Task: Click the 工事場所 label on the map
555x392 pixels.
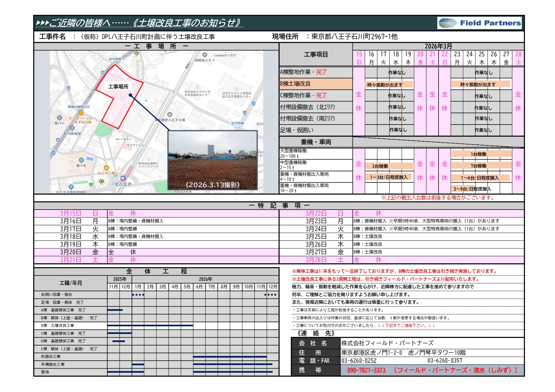Action: click(118, 87)
